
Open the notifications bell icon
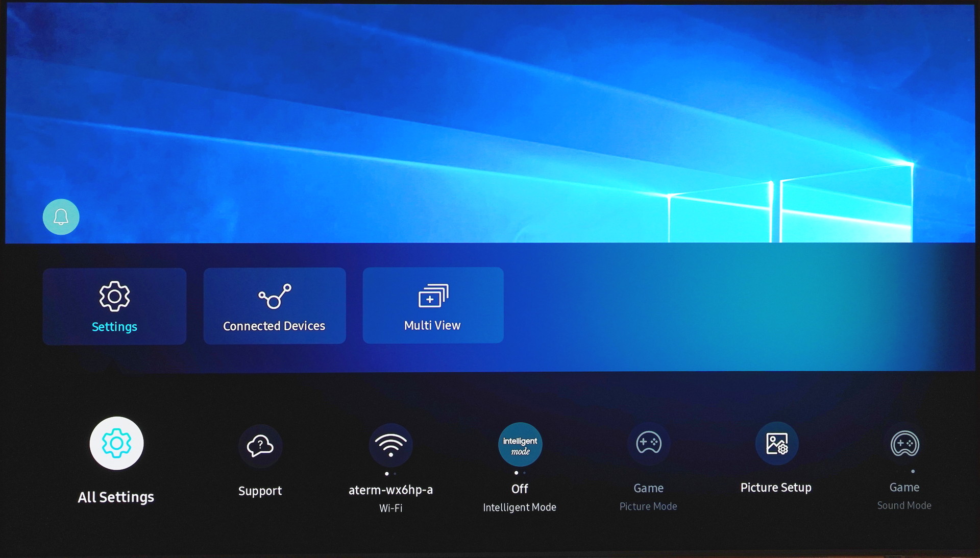point(61,217)
